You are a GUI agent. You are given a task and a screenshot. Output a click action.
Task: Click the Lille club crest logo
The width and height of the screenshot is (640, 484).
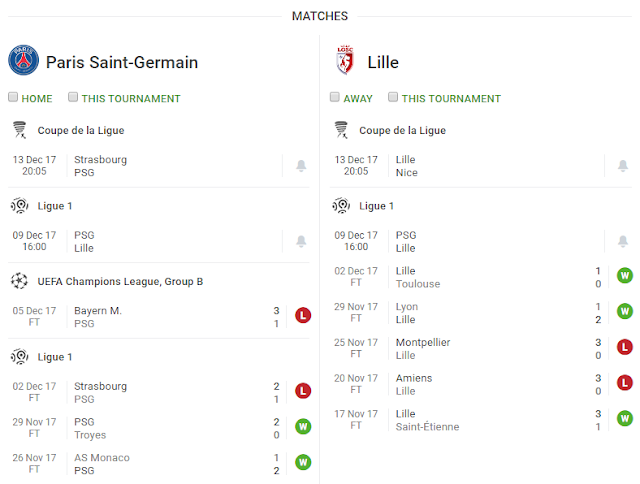click(x=345, y=60)
